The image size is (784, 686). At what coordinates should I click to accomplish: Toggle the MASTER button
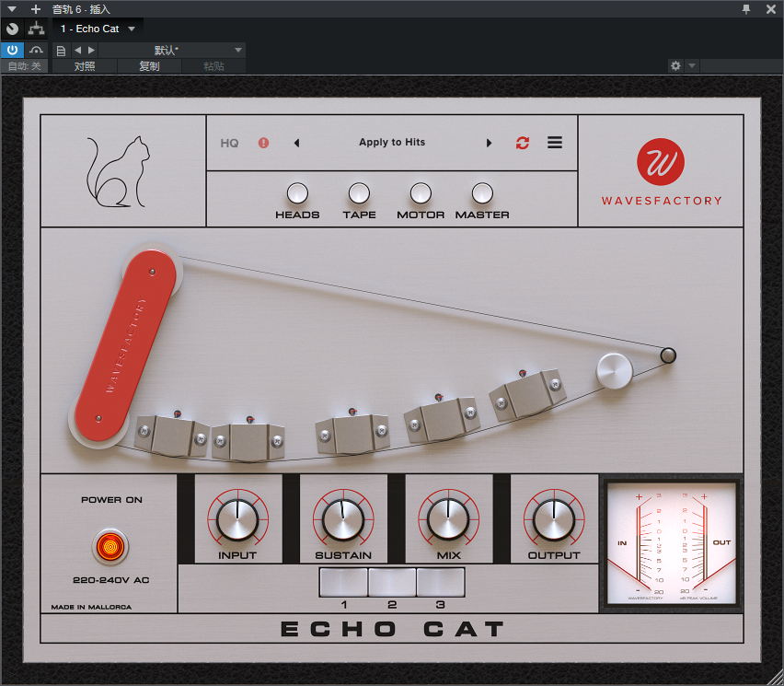pos(482,193)
